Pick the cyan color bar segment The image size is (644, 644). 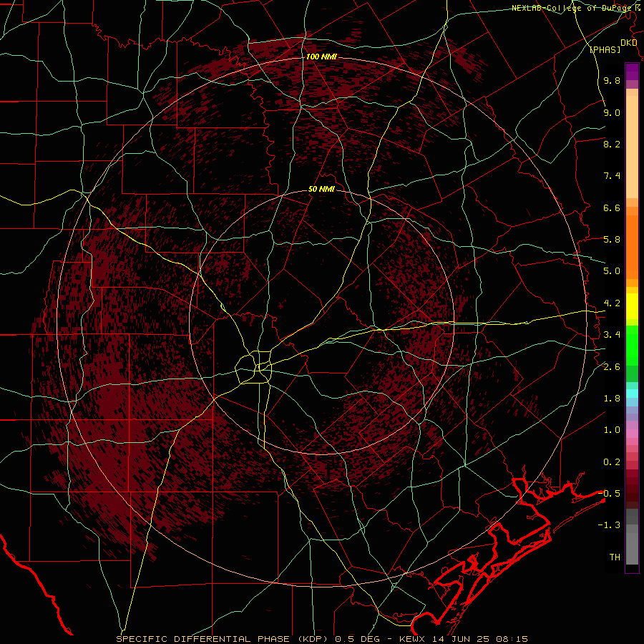click(x=632, y=394)
